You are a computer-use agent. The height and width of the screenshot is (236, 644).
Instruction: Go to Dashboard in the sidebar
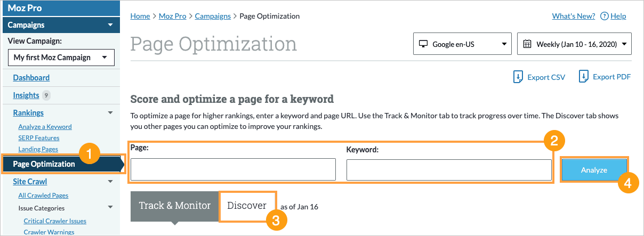tap(31, 78)
